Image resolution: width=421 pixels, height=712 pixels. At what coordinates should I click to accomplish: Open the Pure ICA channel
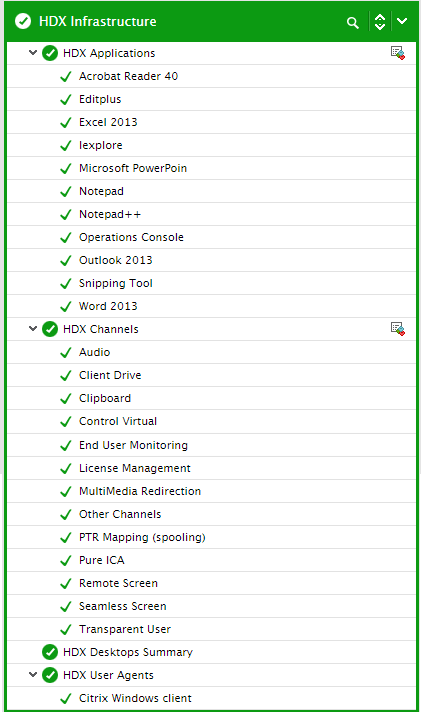coord(102,560)
